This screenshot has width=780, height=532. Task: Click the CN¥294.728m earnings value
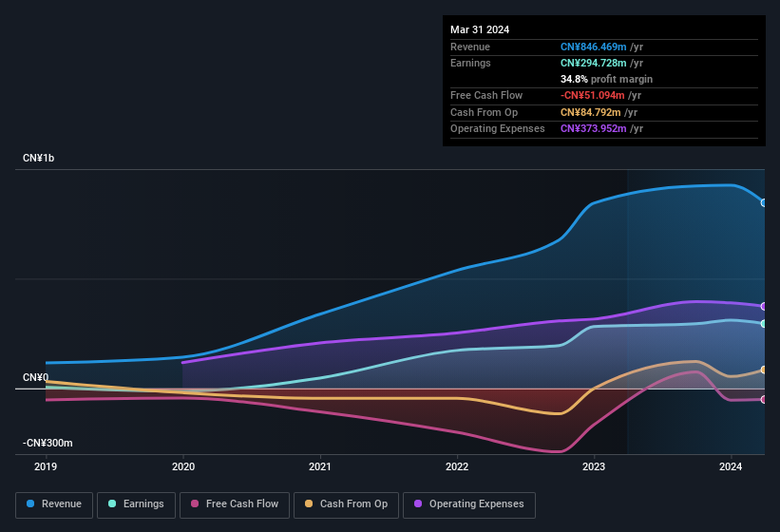point(593,63)
